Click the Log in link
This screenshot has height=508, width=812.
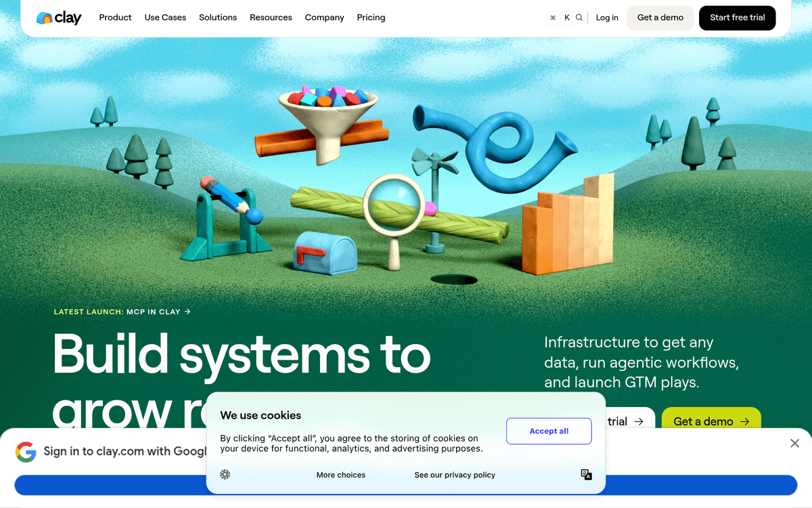click(607, 18)
